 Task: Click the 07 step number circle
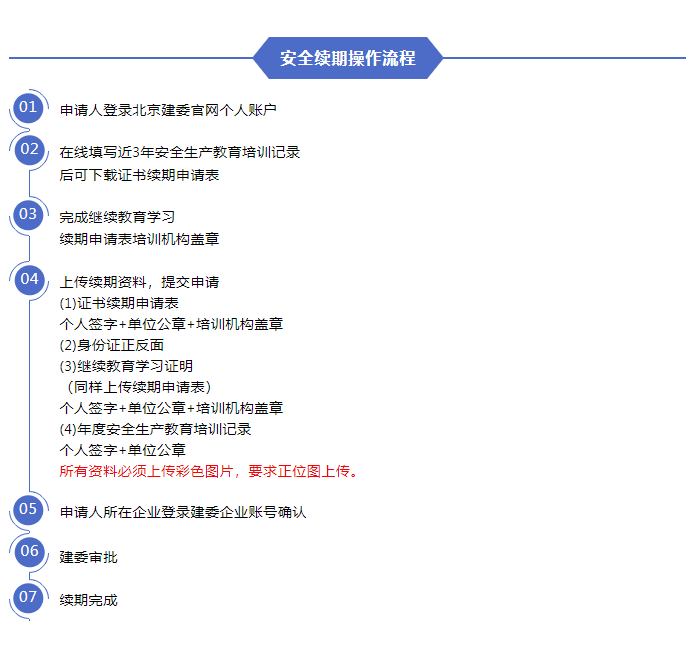tap(28, 597)
